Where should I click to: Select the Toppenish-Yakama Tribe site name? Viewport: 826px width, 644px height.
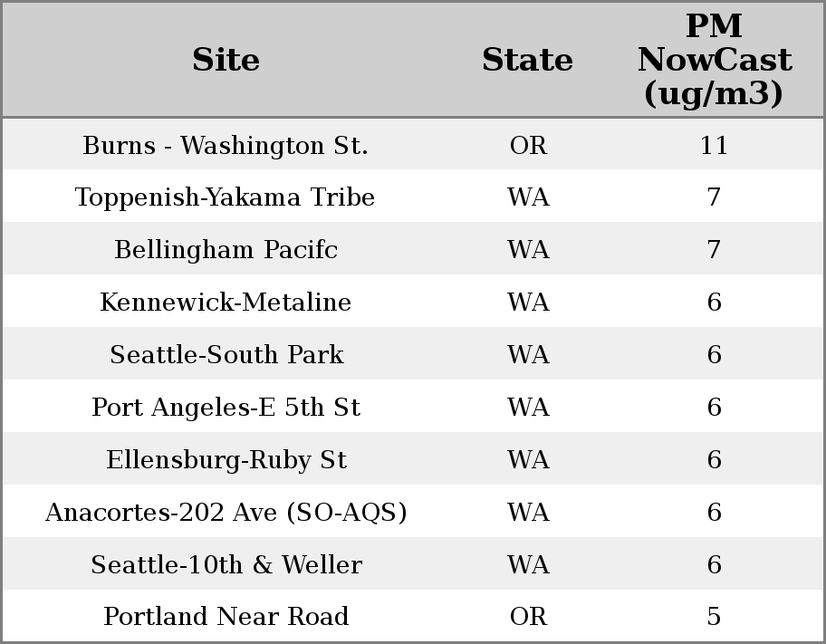pyautogui.click(x=226, y=197)
